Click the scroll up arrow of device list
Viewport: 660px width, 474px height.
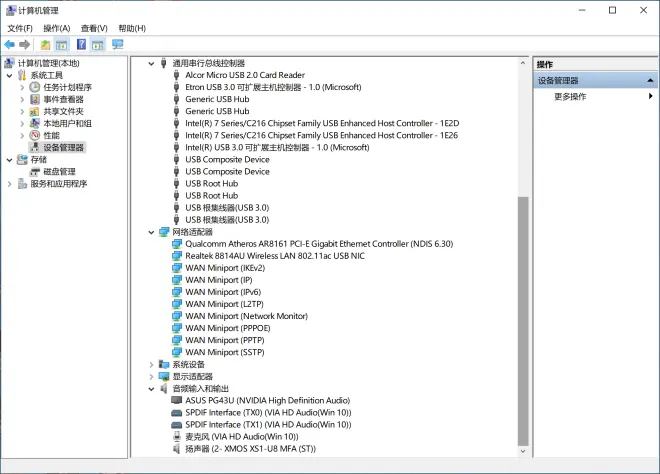pyautogui.click(x=523, y=63)
